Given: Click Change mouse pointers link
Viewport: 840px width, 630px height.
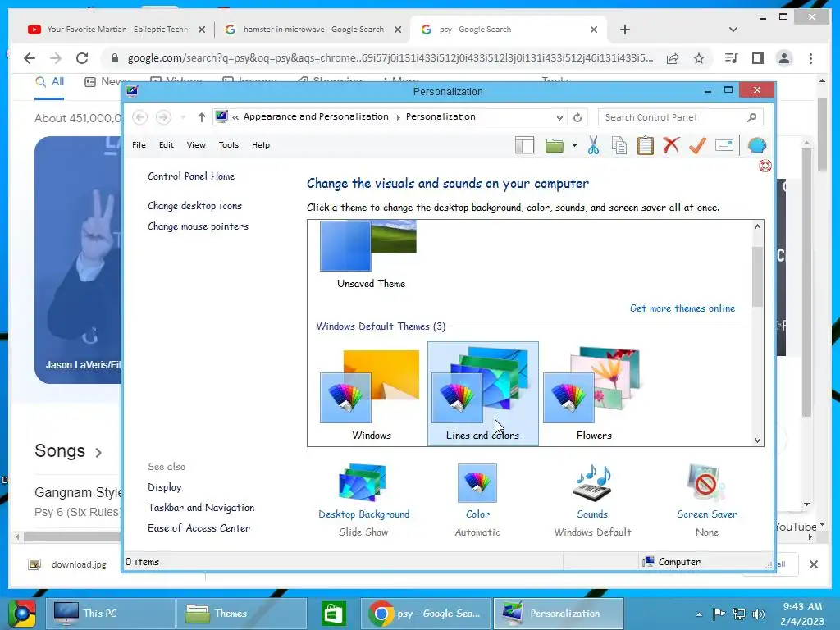Looking at the screenshot, I should (198, 226).
